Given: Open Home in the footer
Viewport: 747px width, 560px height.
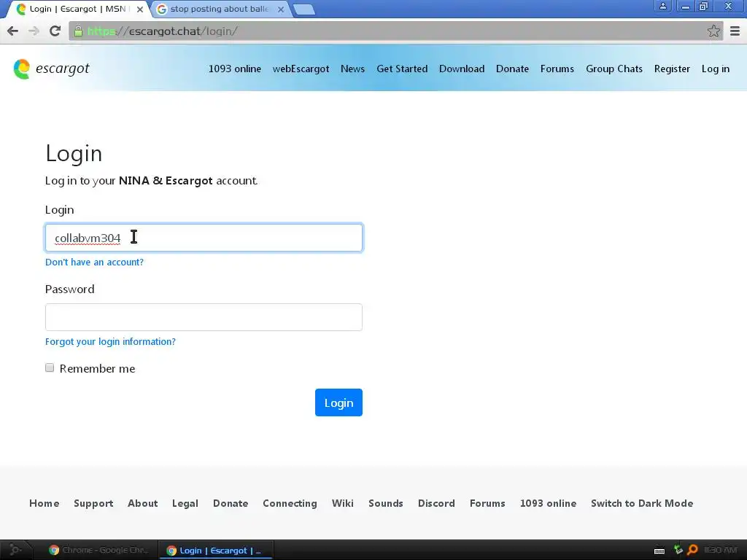Looking at the screenshot, I should pyautogui.click(x=44, y=503).
